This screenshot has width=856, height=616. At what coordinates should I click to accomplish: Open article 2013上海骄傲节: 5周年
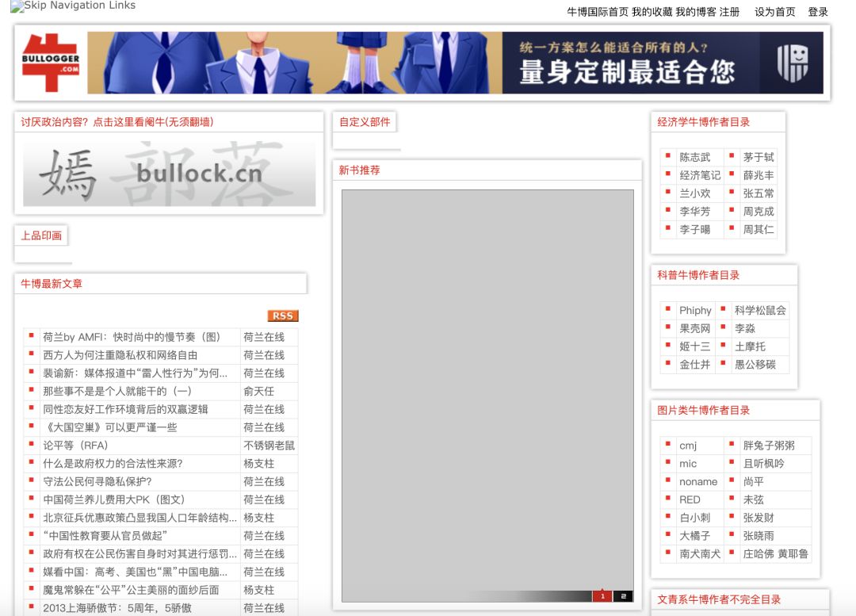point(117,608)
